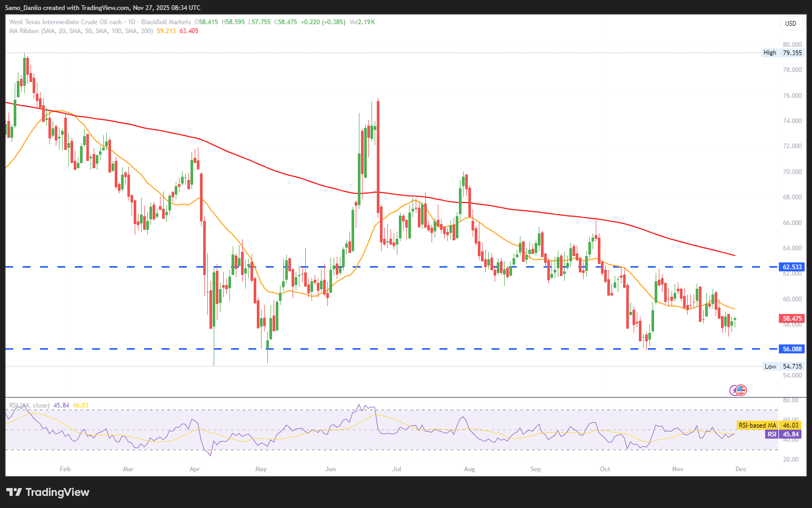
Task: Click the 56.088 blue price label
Action: point(791,349)
